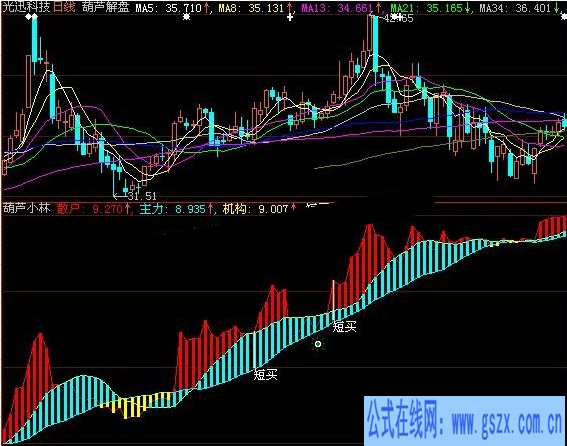Select the MA13: 34.661 purple value
Image resolution: width=567 pixels, height=446 pixels.
point(337,8)
